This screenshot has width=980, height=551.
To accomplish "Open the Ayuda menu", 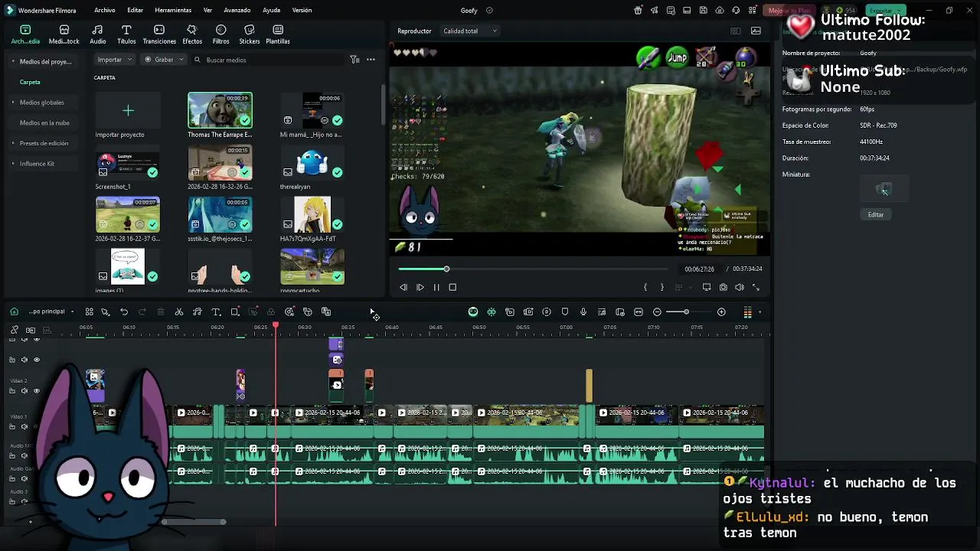I will pos(271,11).
